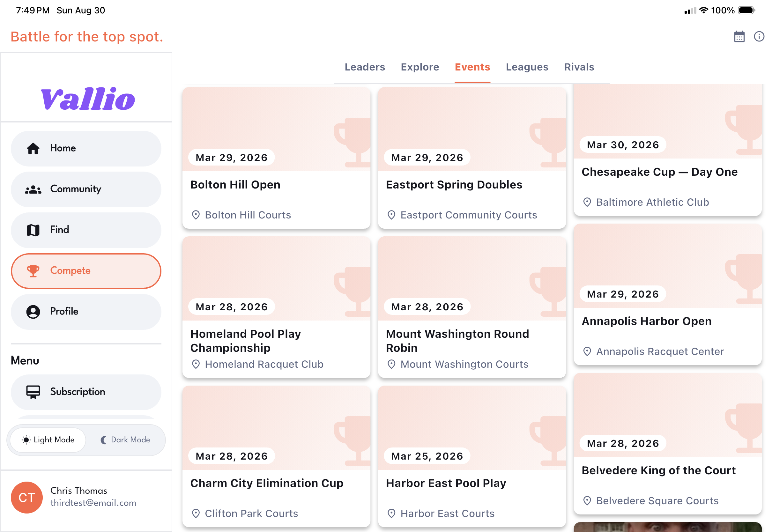This screenshot has height=532, width=772.
Task: Click the Subscription card icon
Action: (33, 392)
